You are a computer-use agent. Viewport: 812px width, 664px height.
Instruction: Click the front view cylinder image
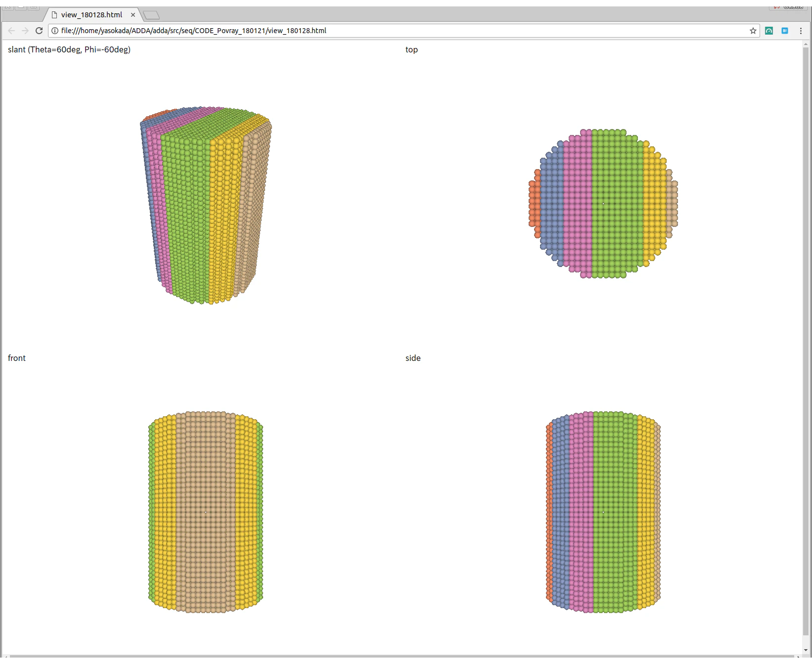[206, 512]
